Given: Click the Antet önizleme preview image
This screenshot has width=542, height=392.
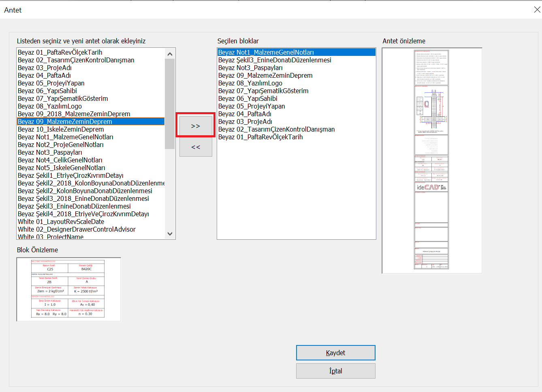Looking at the screenshot, I should [x=432, y=160].
